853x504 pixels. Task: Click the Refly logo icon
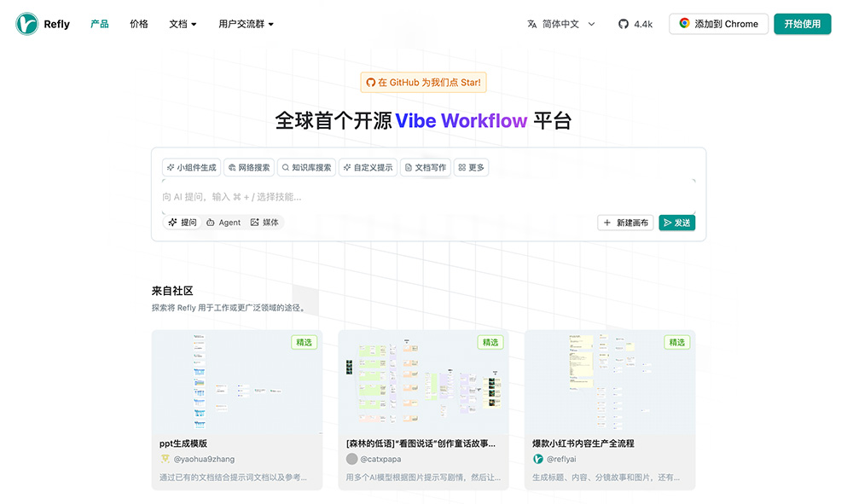click(x=26, y=24)
